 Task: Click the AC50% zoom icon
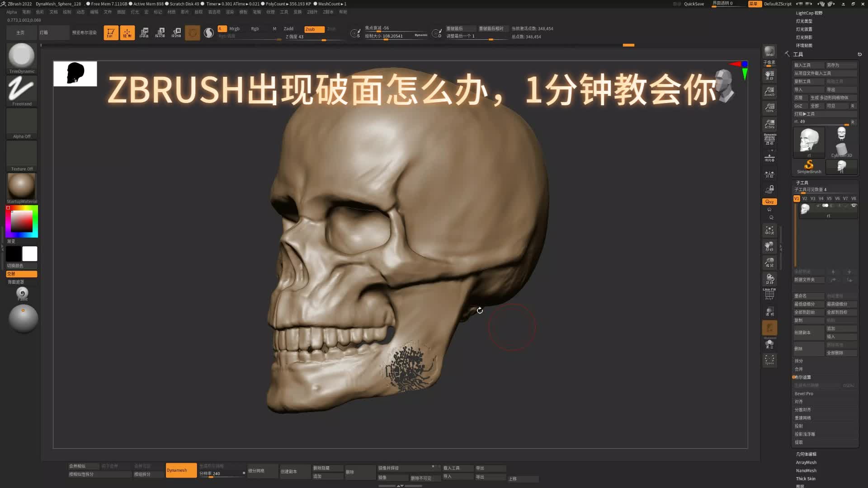pos(769,124)
